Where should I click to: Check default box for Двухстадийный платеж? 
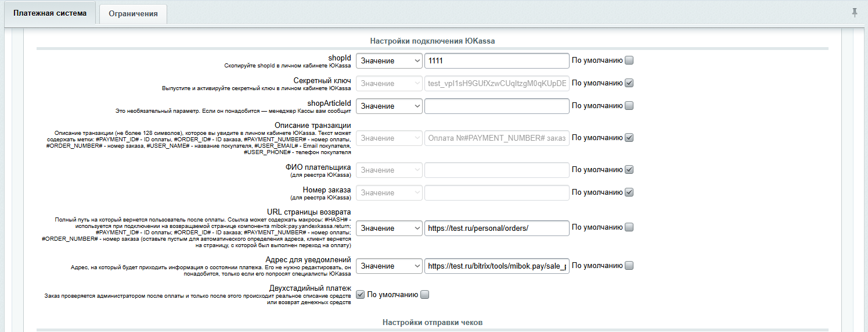424,295
